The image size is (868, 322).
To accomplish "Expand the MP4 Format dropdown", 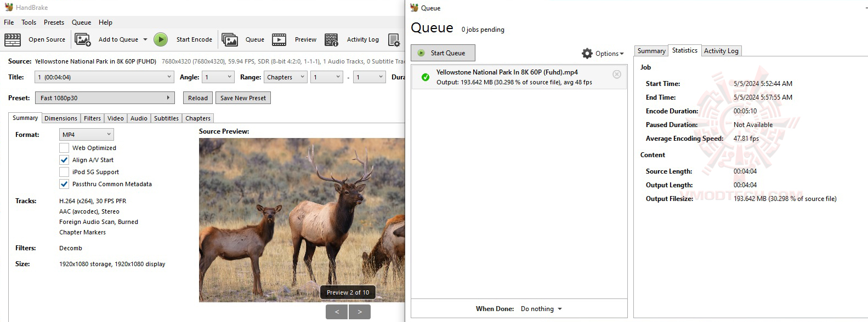I will pyautogui.click(x=87, y=134).
